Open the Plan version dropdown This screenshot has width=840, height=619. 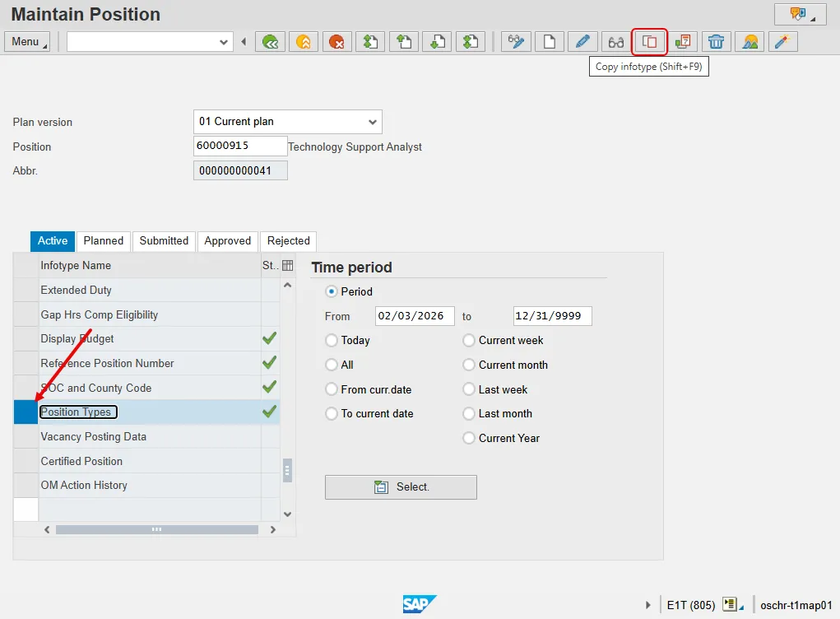click(373, 122)
